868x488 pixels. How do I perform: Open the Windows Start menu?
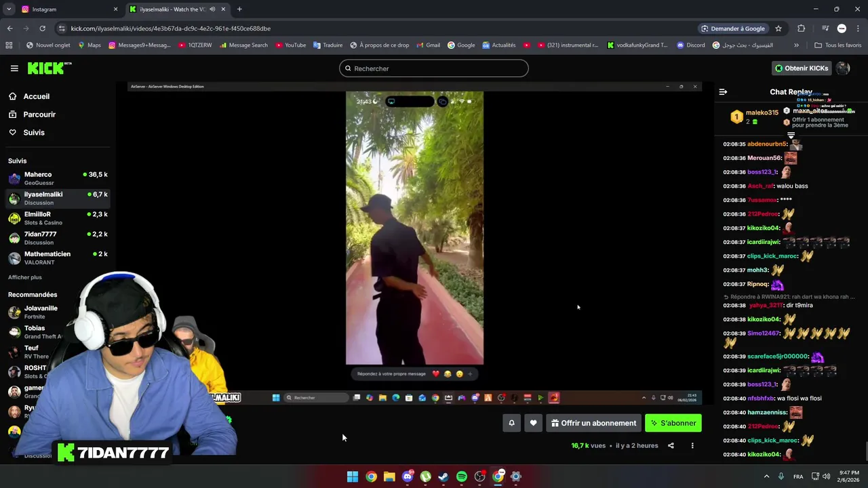(353, 476)
